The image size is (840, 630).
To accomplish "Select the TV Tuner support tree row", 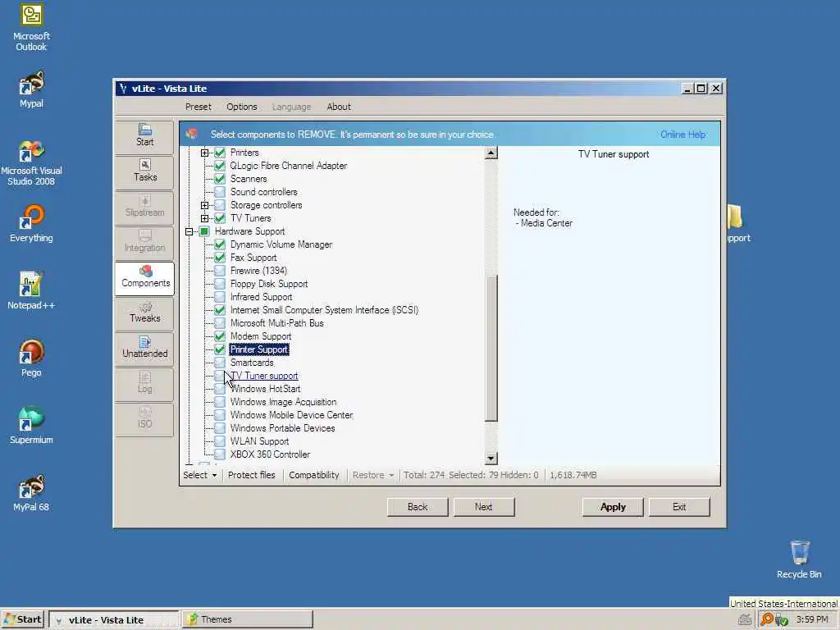I will pos(263,376).
